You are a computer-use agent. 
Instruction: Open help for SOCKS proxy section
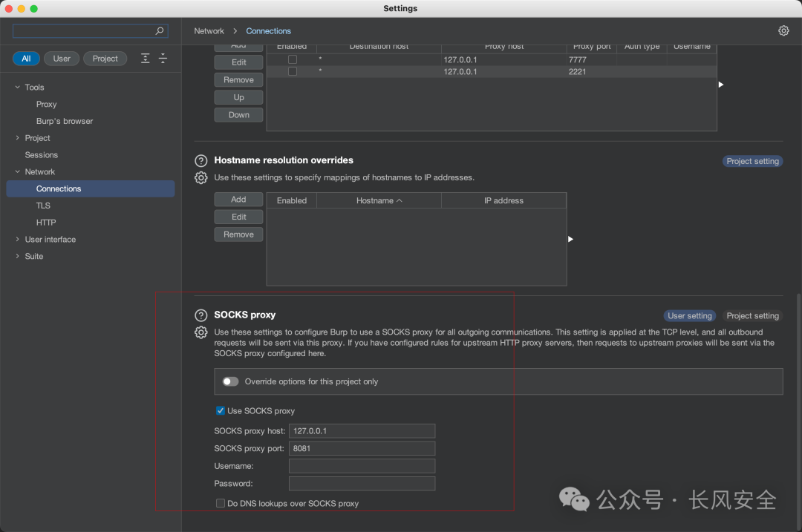click(x=201, y=315)
